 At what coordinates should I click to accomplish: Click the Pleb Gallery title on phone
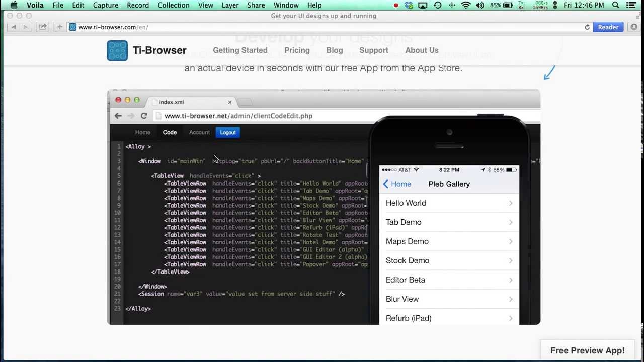pos(449,184)
